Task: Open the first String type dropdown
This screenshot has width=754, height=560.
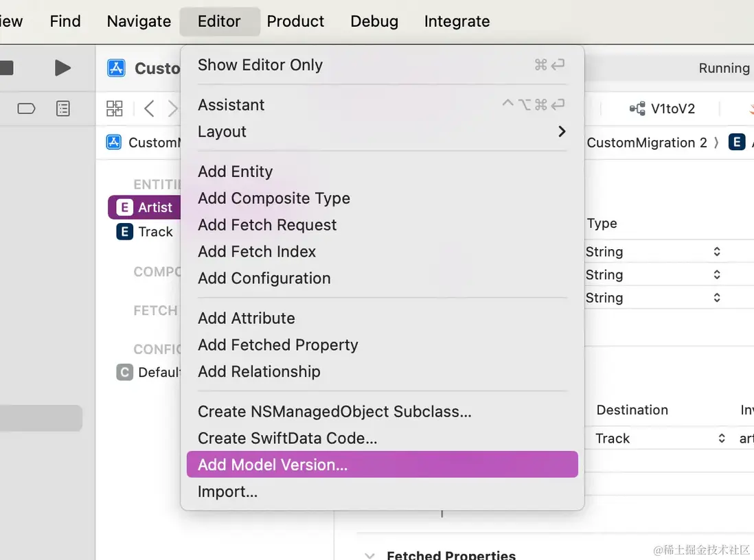Action: (716, 252)
